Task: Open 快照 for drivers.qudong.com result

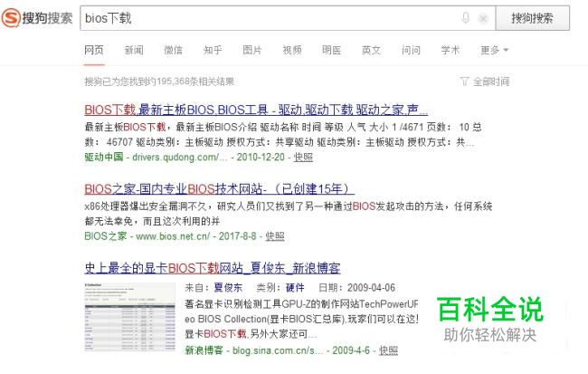Action: (303, 157)
